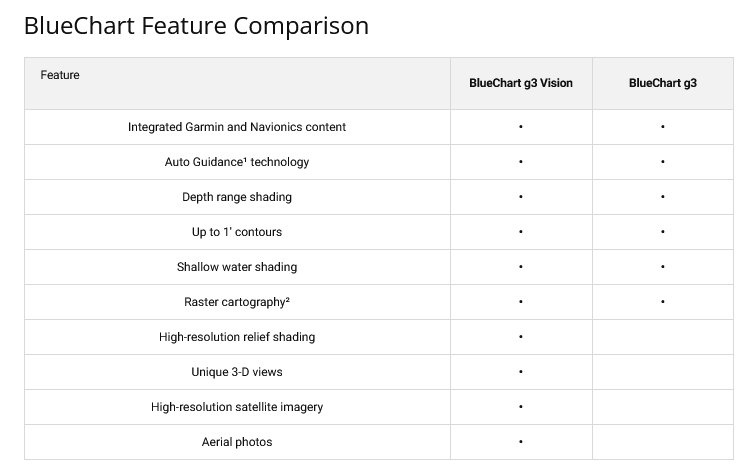
Task: Click g3 Vision bullet for Unique 3-D views
Action: click(x=521, y=372)
